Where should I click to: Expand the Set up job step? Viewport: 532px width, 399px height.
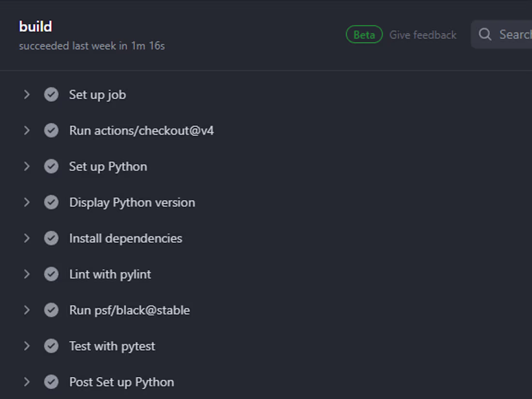click(x=27, y=94)
